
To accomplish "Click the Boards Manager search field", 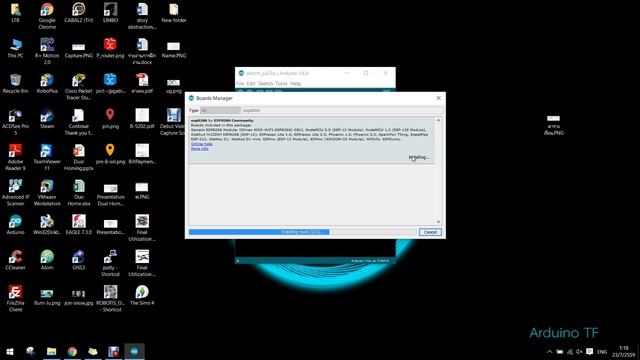I will pyautogui.click(x=342, y=110).
